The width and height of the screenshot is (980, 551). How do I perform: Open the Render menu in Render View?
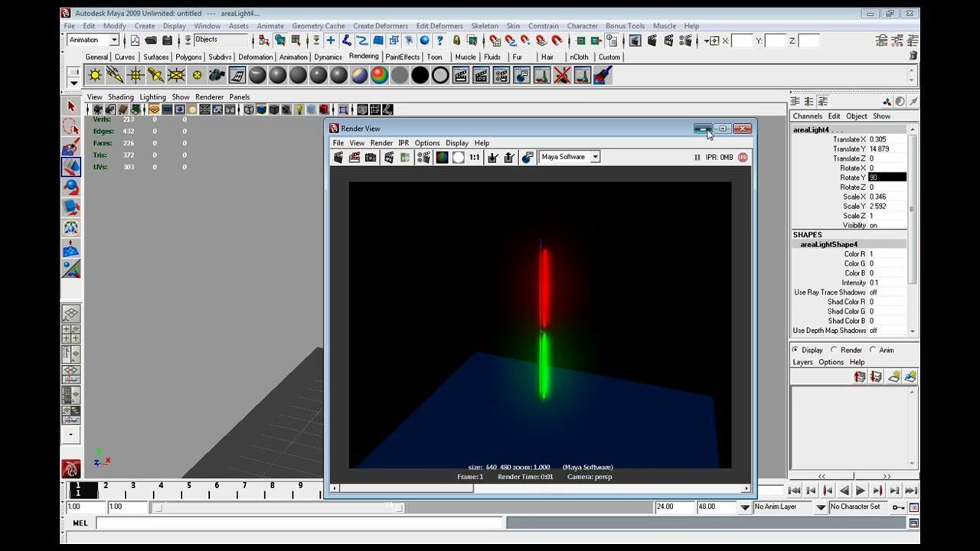[x=381, y=143]
